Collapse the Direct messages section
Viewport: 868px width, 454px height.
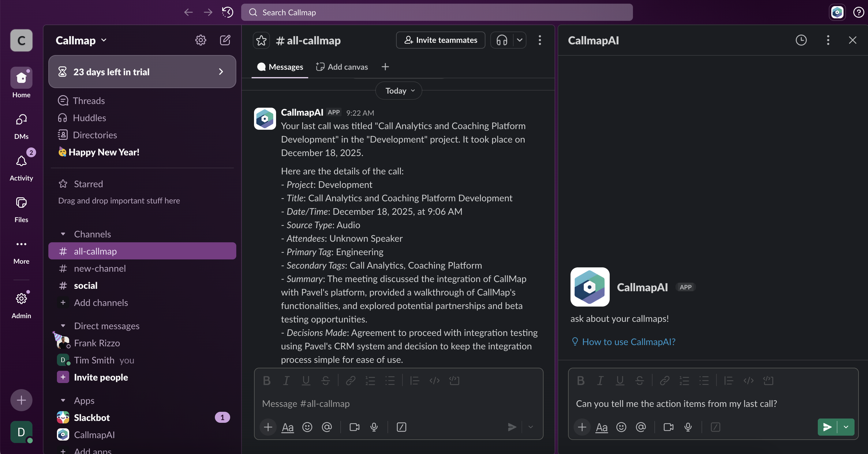coord(63,326)
